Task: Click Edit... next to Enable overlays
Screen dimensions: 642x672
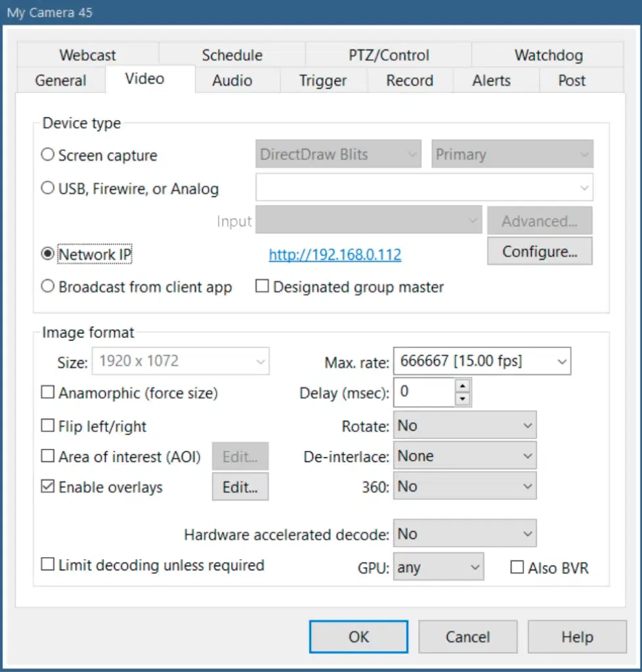Action: (240, 488)
